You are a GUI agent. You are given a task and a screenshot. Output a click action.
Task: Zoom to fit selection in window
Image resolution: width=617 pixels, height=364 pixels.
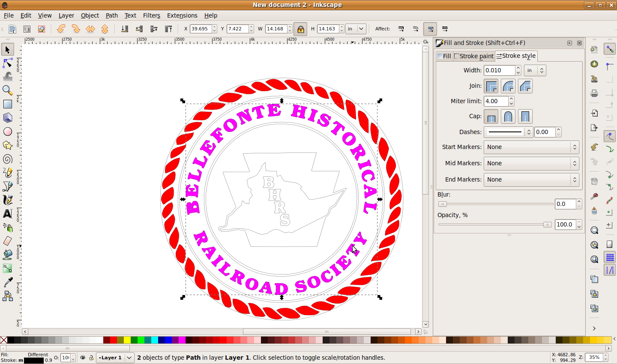[x=594, y=230]
